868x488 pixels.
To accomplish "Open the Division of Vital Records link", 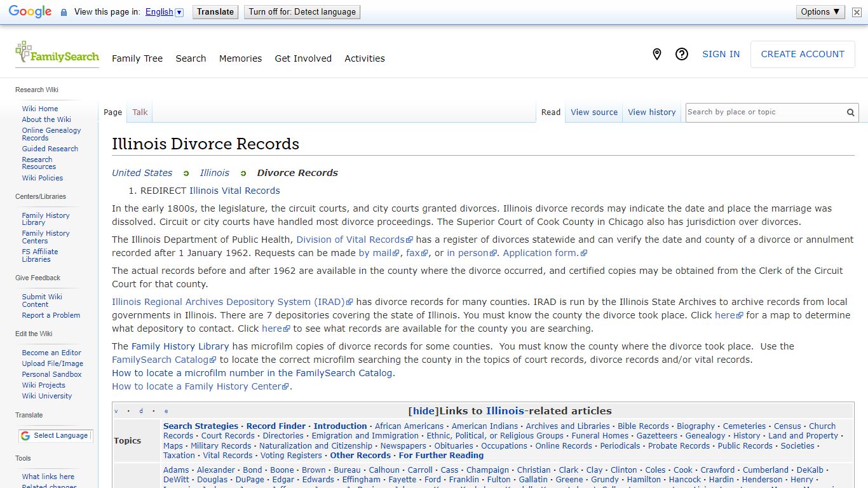I will tap(355, 240).
